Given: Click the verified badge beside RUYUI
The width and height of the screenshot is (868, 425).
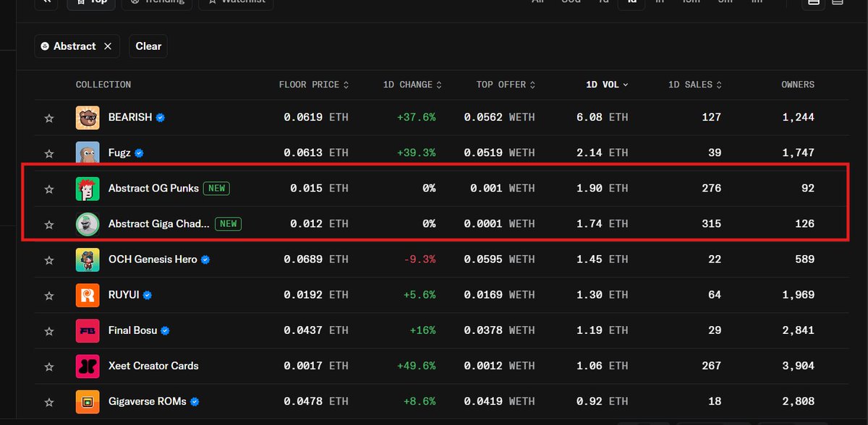Looking at the screenshot, I should (148, 295).
